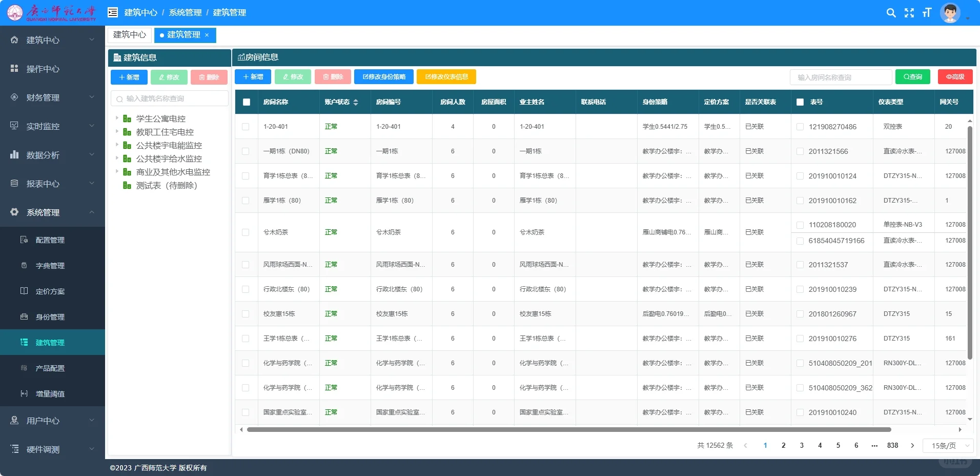Go to pagination page 838
980x476 pixels.
tap(893, 446)
